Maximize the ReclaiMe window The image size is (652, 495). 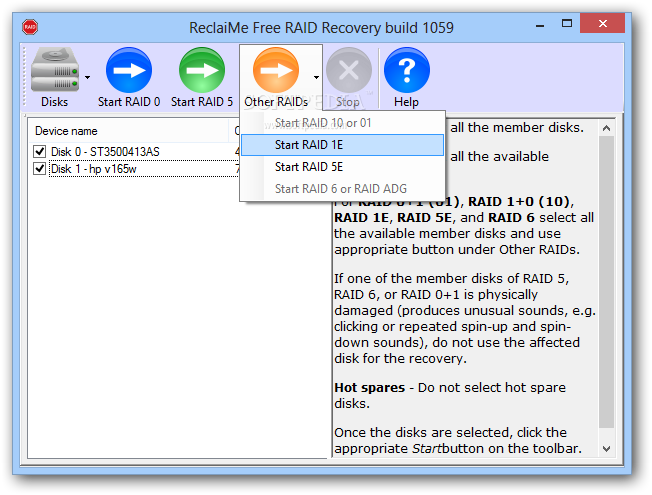tap(567, 24)
